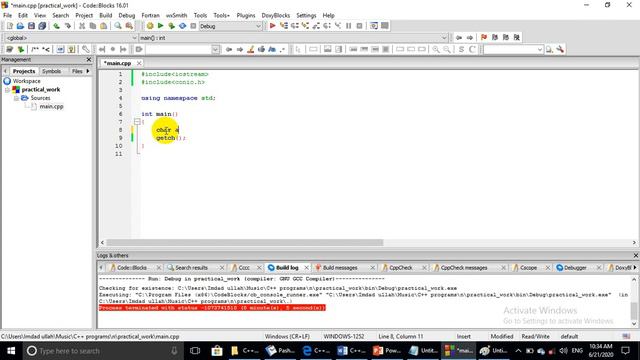
Task: Close the Management panel
Action: [x=89, y=60]
